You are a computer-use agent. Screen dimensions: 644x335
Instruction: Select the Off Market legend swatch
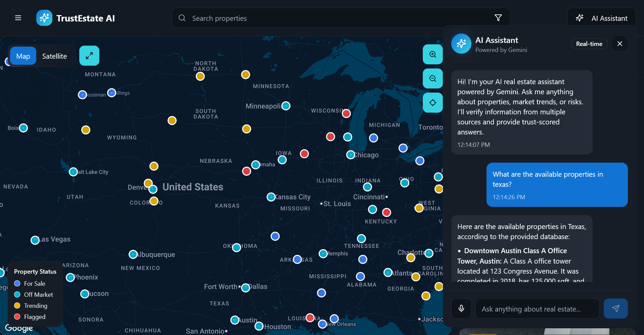tap(17, 294)
